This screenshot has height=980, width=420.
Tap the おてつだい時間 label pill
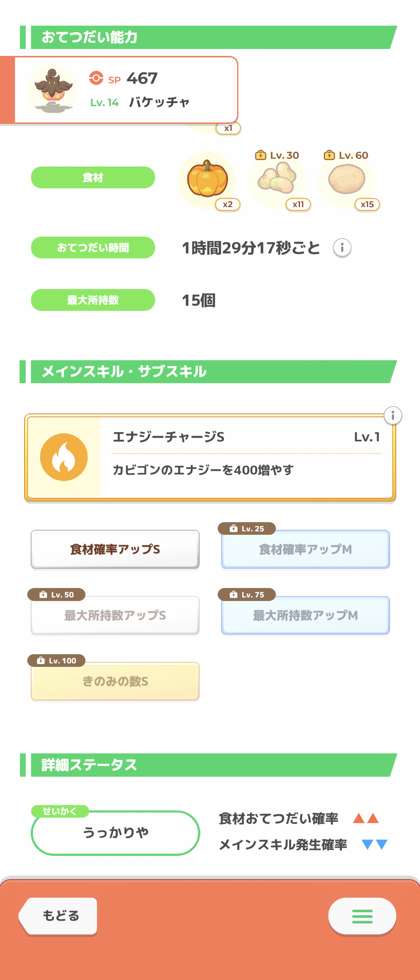click(93, 248)
